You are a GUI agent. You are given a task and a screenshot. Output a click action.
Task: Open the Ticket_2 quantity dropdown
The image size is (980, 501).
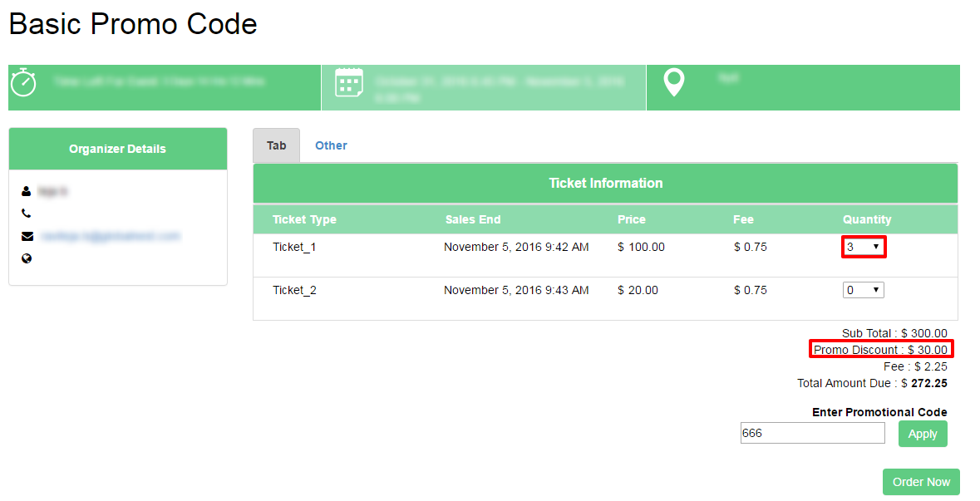coord(863,290)
